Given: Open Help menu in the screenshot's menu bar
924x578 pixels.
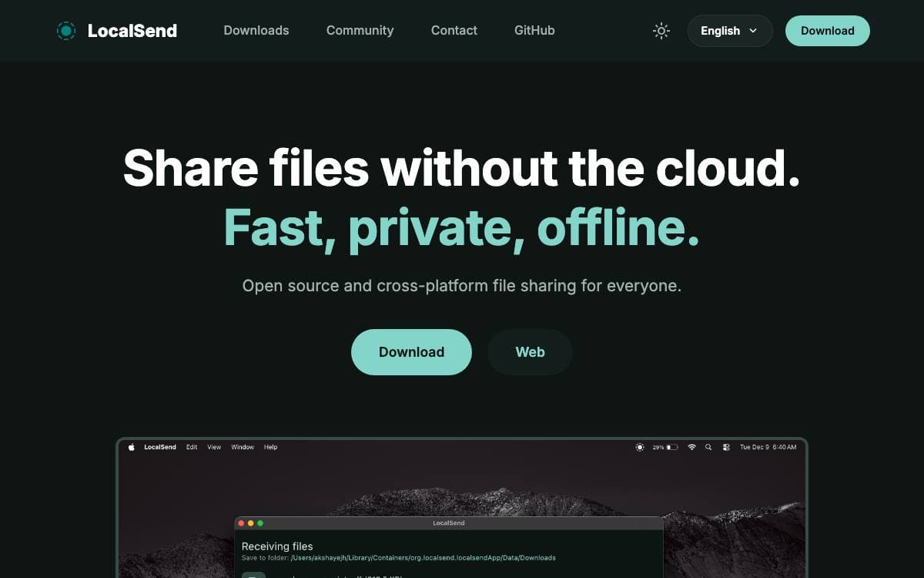Looking at the screenshot, I should pyautogui.click(x=271, y=447).
